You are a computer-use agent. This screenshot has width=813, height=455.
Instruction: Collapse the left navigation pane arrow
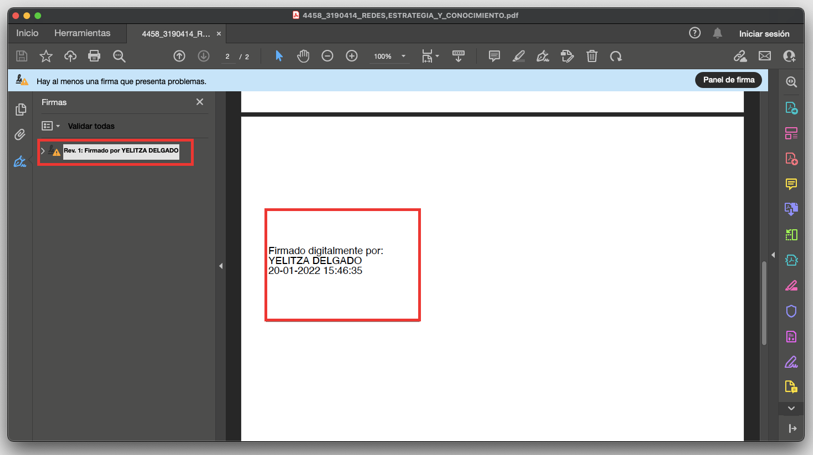coord(221,266)
